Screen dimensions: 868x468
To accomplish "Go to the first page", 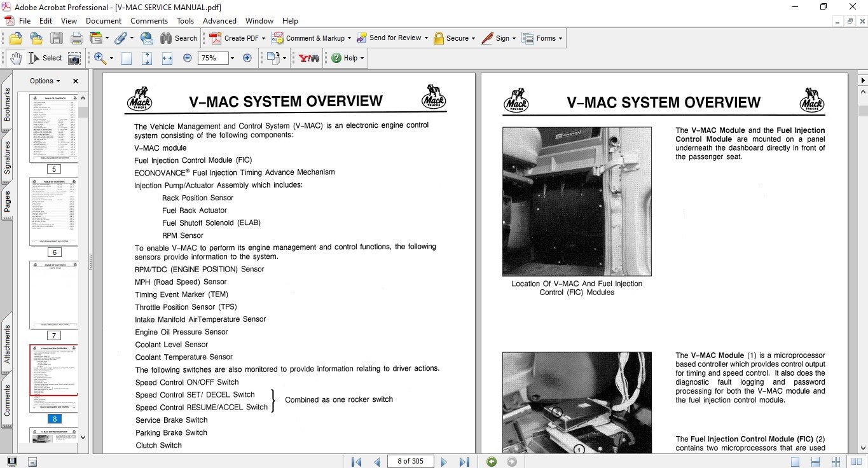I will tap(356, 462).
